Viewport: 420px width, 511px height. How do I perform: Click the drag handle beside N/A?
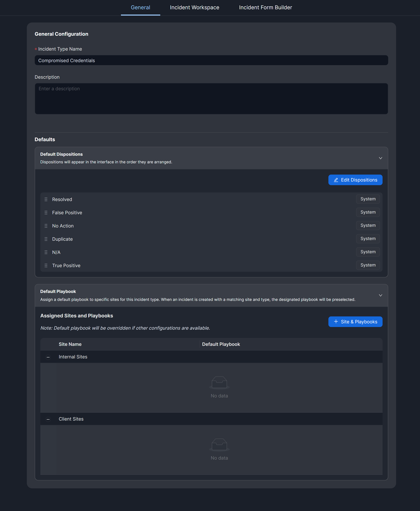coord(46,252)
